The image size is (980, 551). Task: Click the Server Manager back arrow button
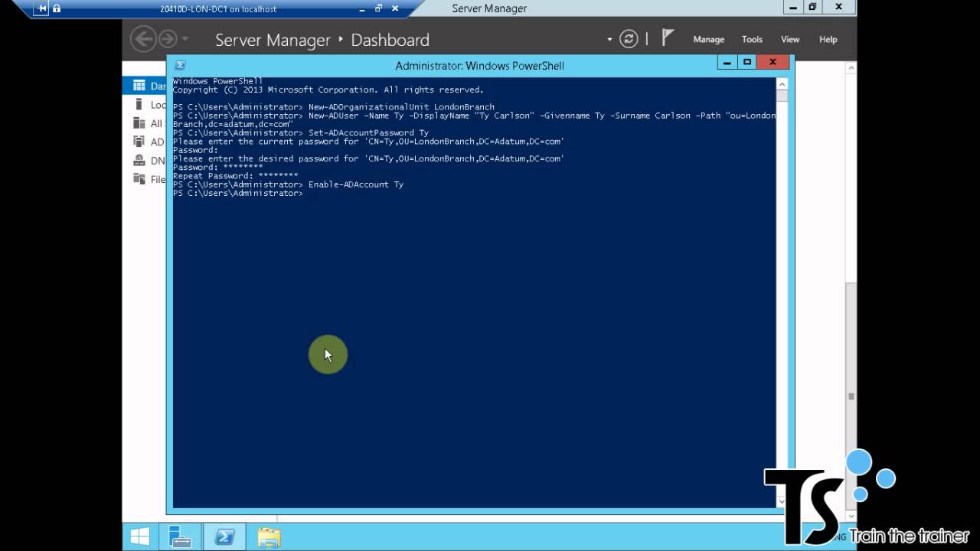pyautogui.click(x=143, y=39)
